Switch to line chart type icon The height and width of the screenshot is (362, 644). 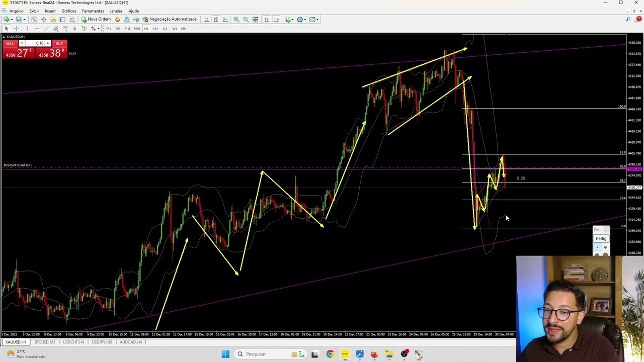click(x=225, y=19)
